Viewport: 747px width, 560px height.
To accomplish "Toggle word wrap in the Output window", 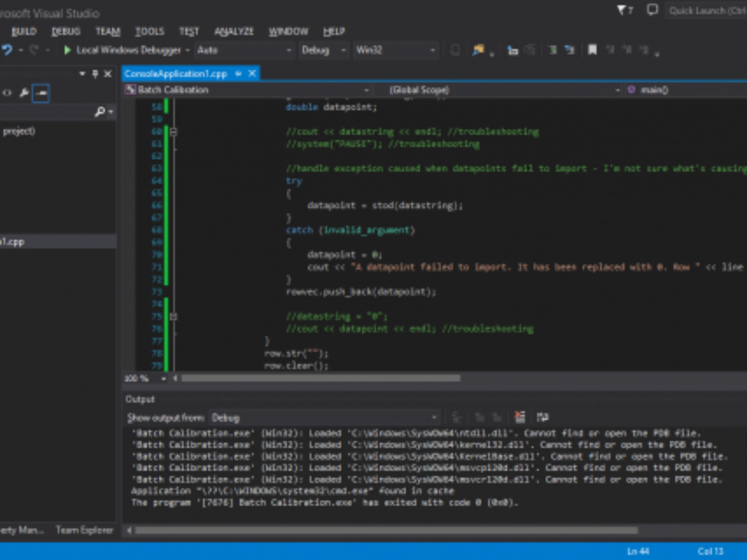I will tap(542, 417).
